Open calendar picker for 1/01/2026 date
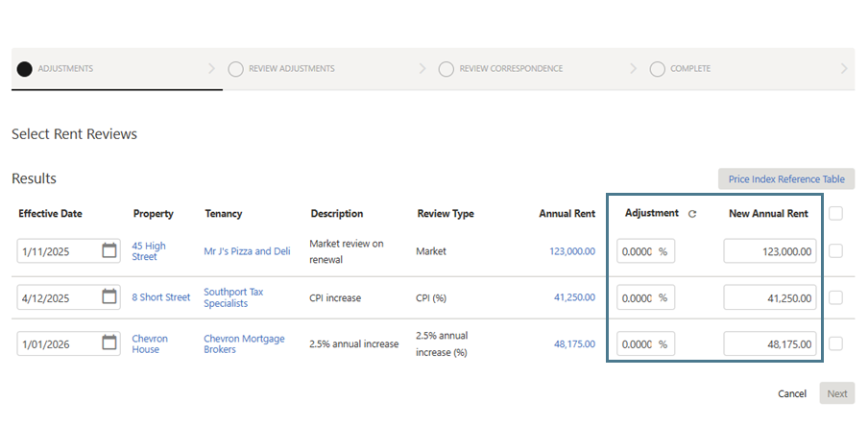 pyautogui.click(x=109, y=343)
